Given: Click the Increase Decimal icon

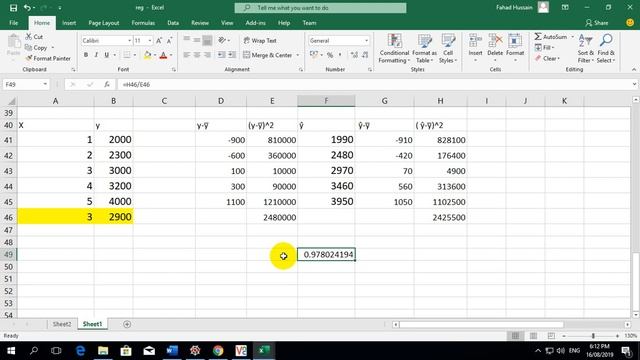Looking at the screenshot, I should pos(354,55).
